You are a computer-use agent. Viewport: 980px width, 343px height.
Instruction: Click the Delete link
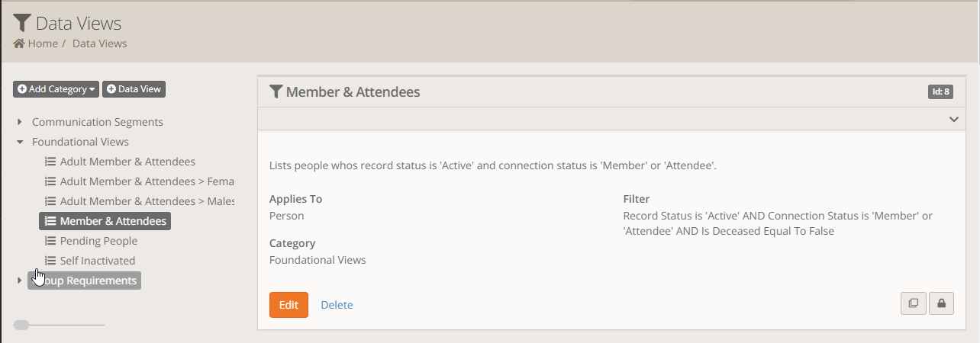337,305
